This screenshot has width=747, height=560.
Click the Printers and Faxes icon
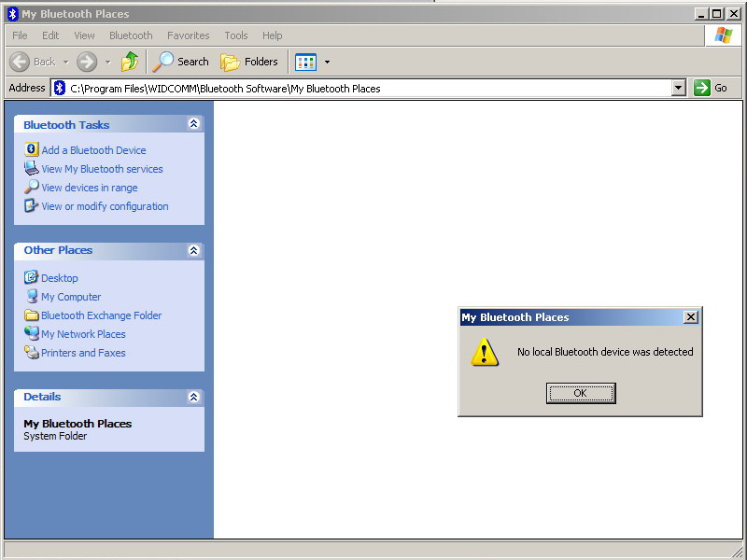click(32, 353)
